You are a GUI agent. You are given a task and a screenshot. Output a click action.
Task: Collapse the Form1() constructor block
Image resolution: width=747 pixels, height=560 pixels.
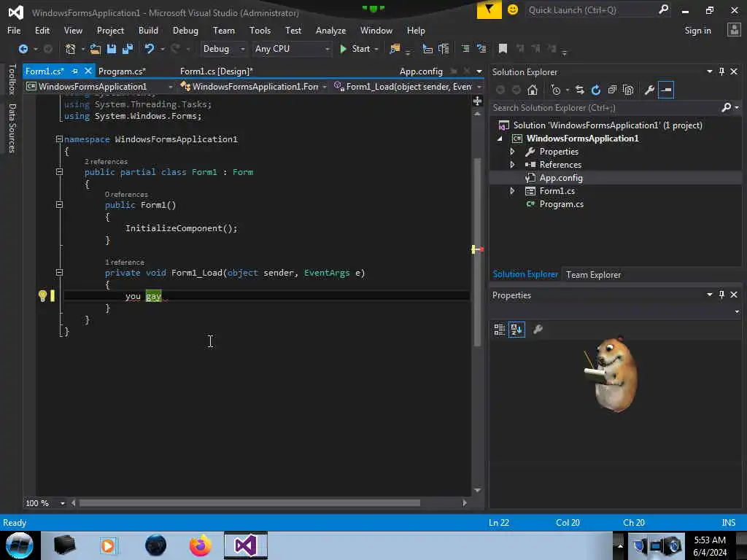point(59,205)
